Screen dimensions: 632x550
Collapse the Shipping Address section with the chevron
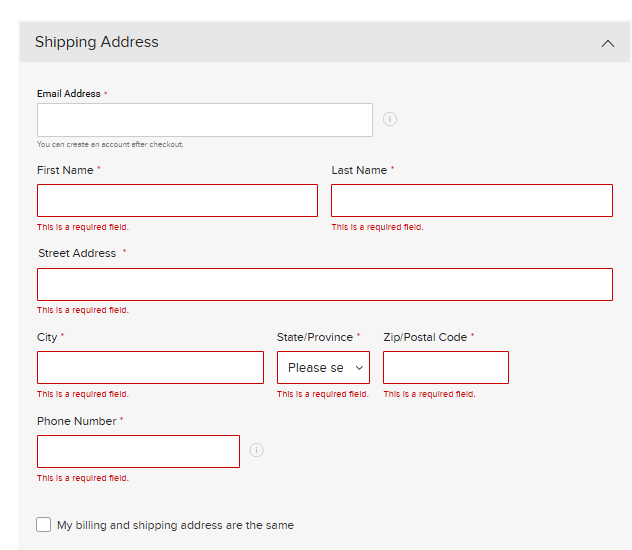[x=607, y=43]
